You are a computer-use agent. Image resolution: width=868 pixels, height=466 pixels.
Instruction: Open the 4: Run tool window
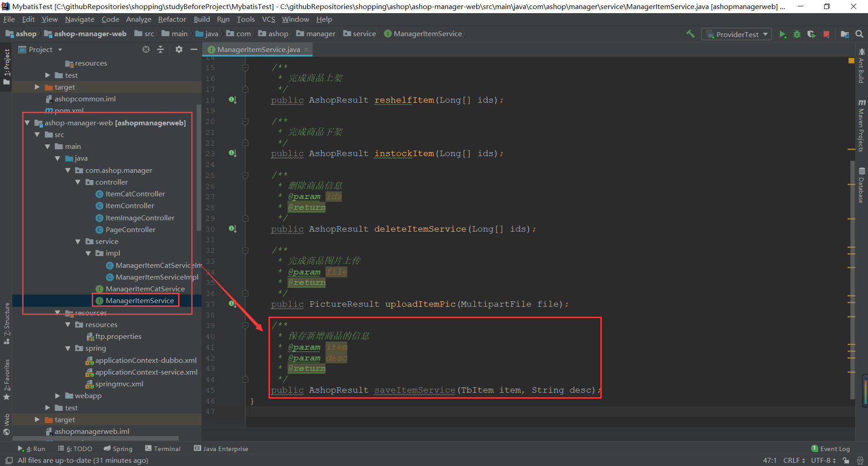pyautogui.click(x=31, y=449)
